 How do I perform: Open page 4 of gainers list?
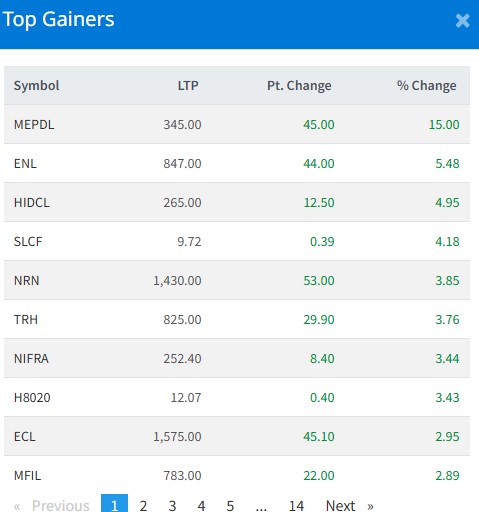(201, 505)
